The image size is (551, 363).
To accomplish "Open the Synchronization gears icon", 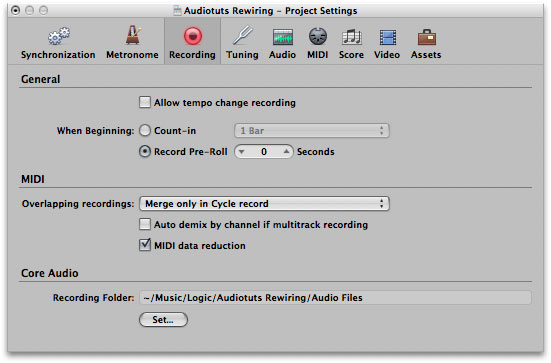I will point(59,36).
